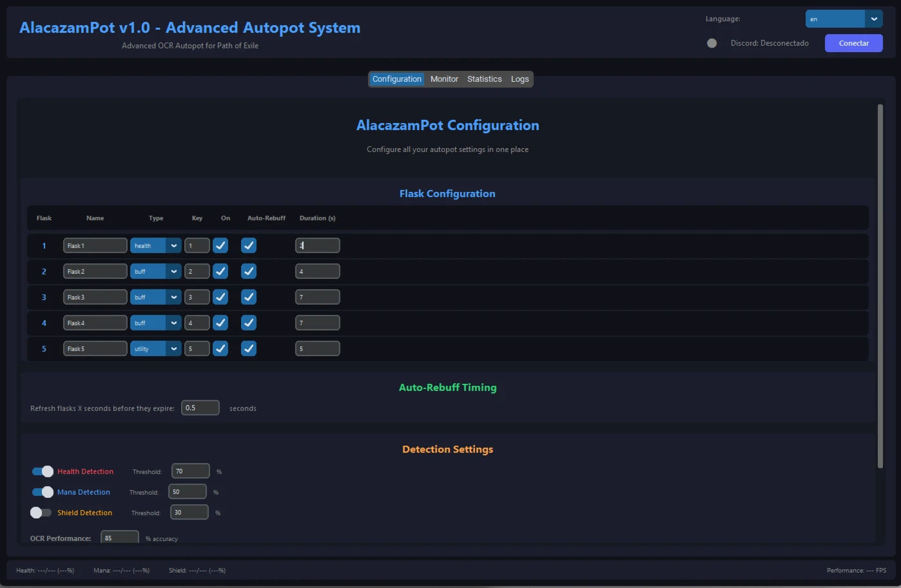This screenshot has height=588, width=901.
Task: Click the Flask 5 name field
Action: pos(95,348)
